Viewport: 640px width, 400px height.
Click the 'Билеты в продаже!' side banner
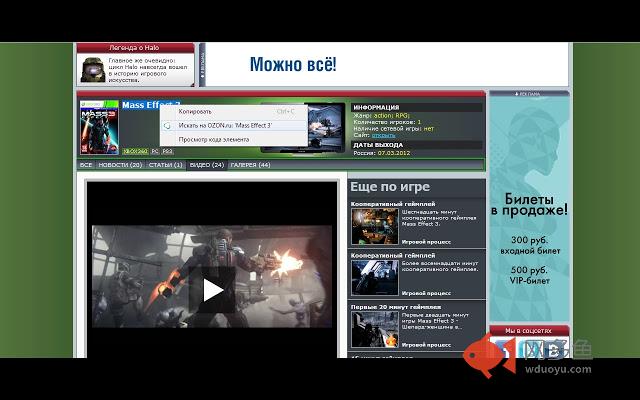point(529,208)
